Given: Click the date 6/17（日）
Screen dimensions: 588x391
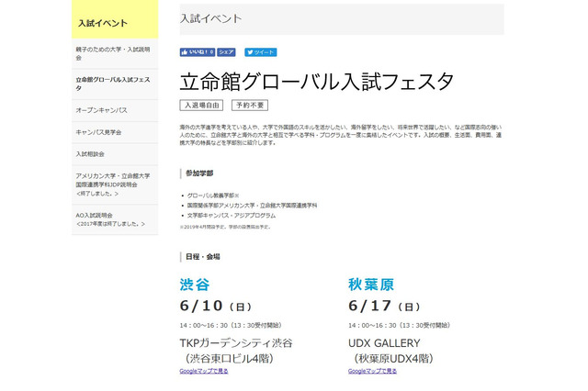Looking at the screenshot, I should [x=384, y=306].
